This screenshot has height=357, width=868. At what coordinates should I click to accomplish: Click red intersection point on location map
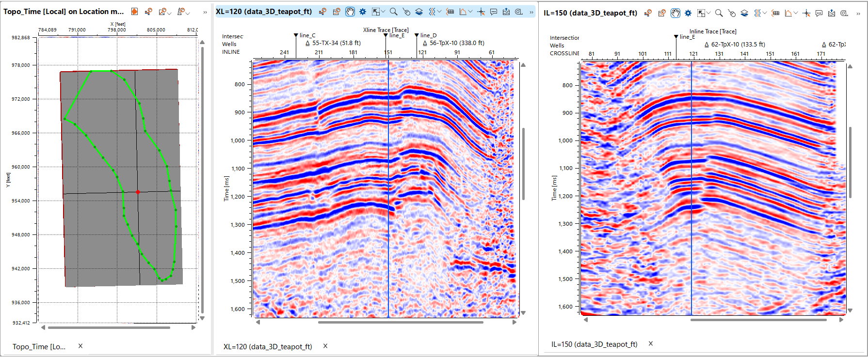pyautogui.click(x=138, y=192)
